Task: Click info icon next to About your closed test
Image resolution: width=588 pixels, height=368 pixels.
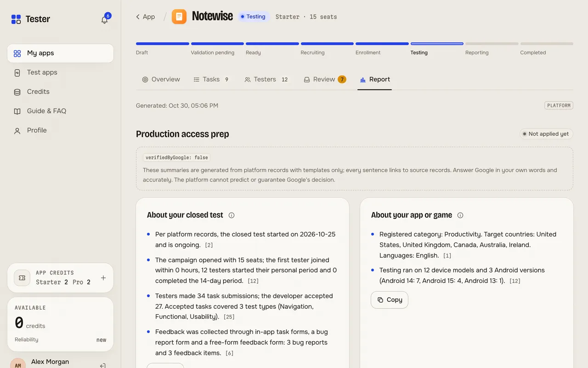Action: click(x=232, y=215)
